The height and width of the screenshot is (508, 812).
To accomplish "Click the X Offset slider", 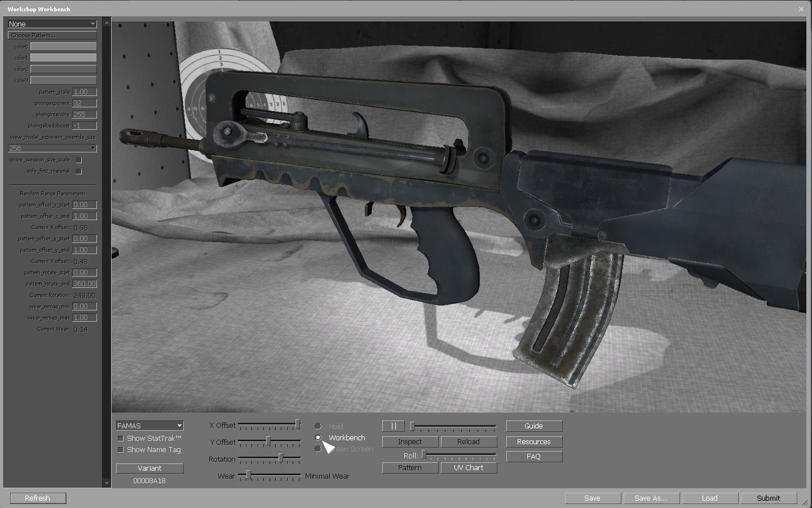I will click(270, 424).
